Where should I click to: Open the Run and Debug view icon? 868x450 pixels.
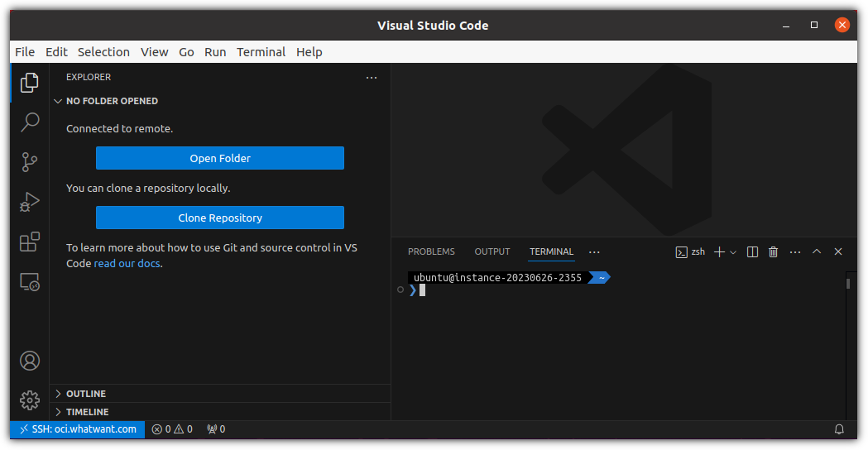29,202
